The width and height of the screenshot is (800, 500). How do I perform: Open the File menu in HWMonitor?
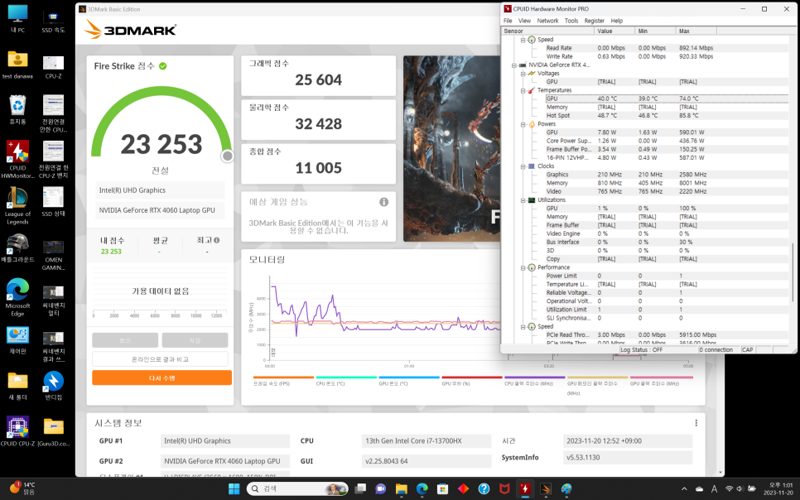click(508, 21)
